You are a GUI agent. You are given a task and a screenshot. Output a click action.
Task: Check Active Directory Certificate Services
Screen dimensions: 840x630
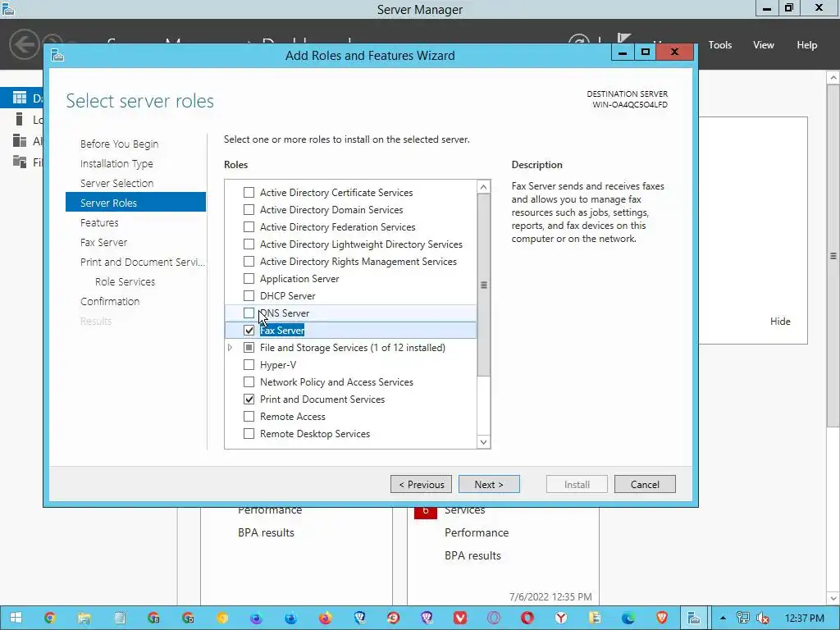pyautogui.click(x=249, y=192)
